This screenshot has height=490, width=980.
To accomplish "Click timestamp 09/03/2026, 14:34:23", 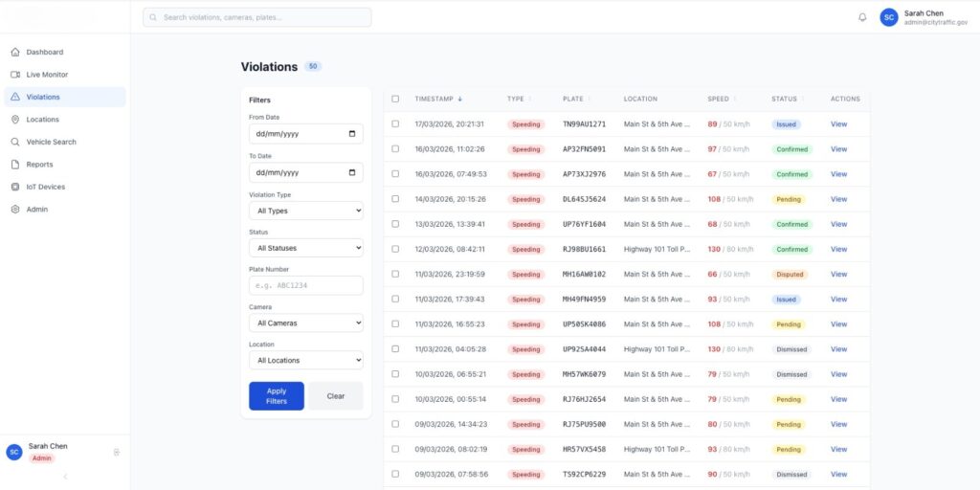I will point(451,424).
